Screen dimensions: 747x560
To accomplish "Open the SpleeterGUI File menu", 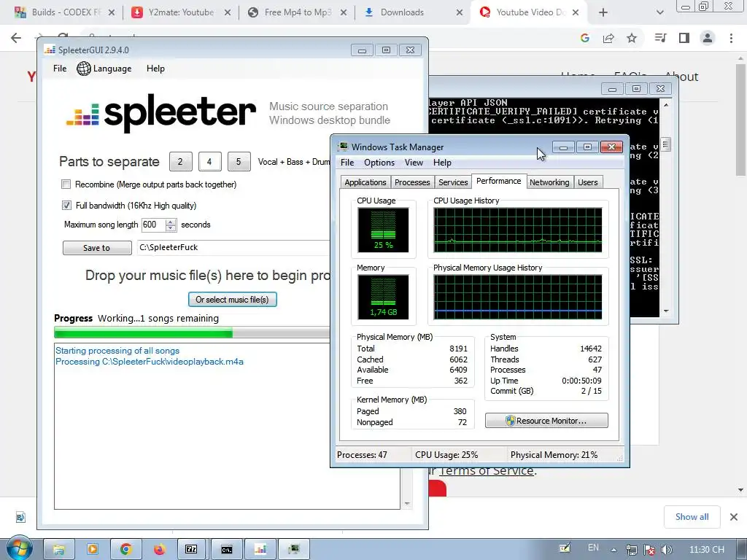I will (60, 69).
